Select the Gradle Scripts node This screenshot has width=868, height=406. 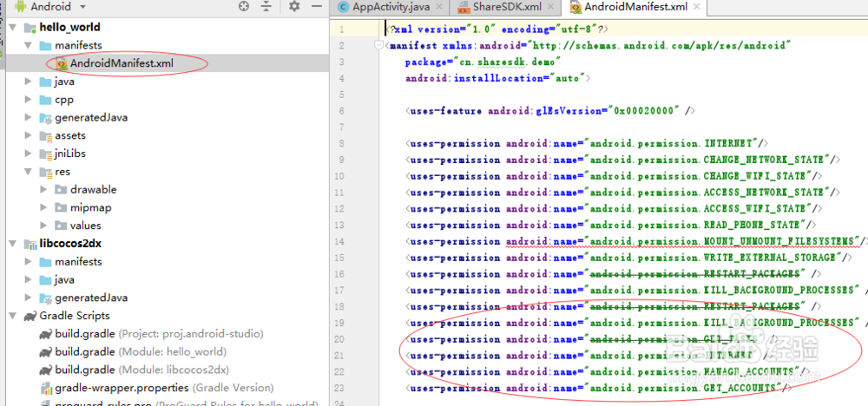pyautogui.click(x=75, y=315)
